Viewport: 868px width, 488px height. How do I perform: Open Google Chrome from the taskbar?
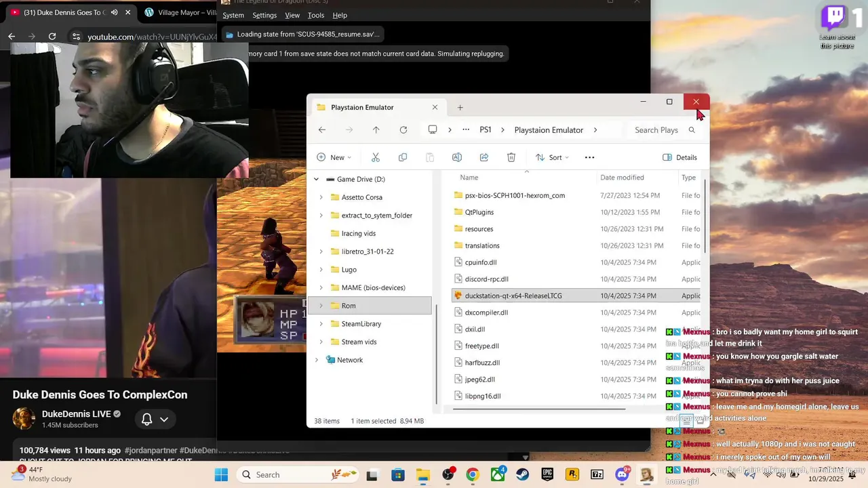tap(473, 475)
